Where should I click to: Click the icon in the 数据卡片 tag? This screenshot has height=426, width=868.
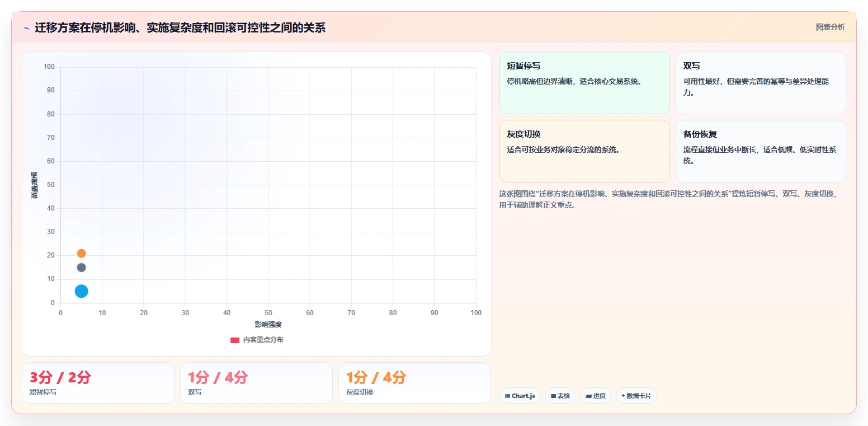click(x=623, y=395)
